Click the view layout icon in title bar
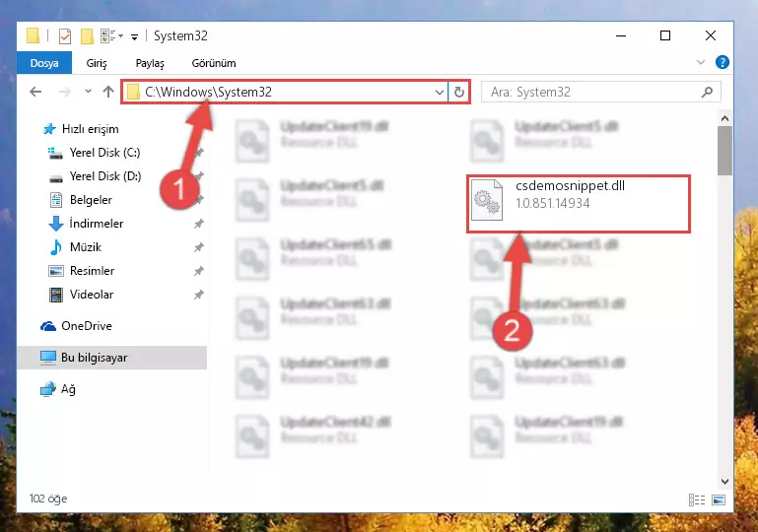Viewport: 758px width, 532px height. tap(107, 35)
